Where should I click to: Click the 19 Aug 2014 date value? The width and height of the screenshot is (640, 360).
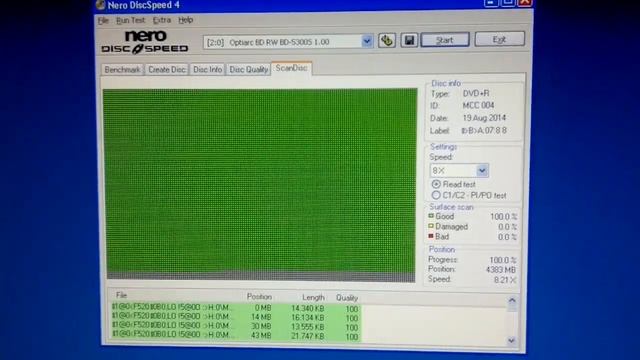point(484,118)
